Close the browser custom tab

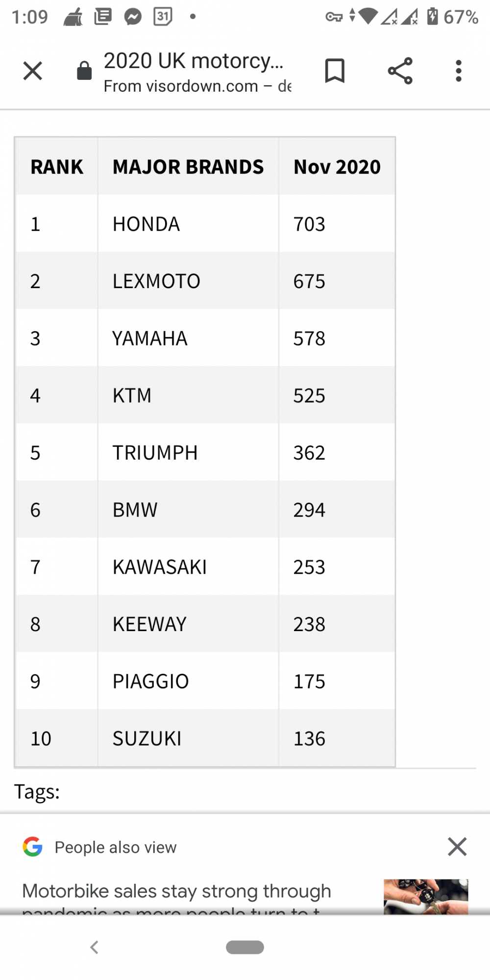[x=33, y=71]
